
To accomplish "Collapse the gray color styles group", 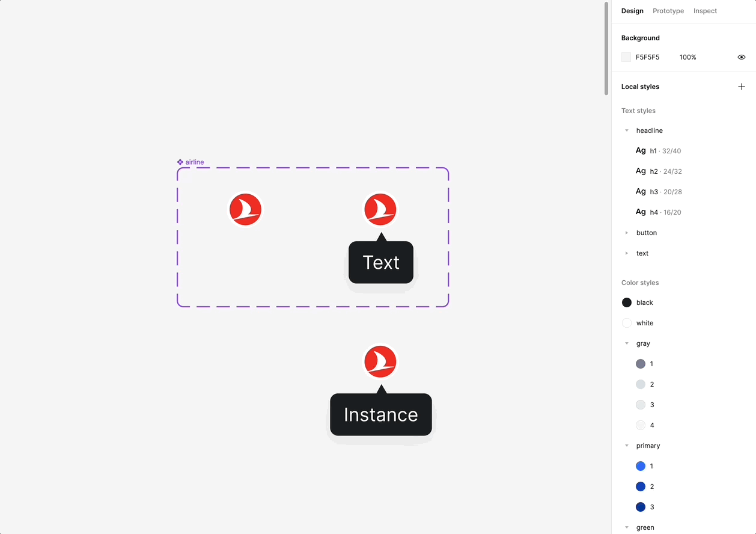I will (x=627, y=343).
